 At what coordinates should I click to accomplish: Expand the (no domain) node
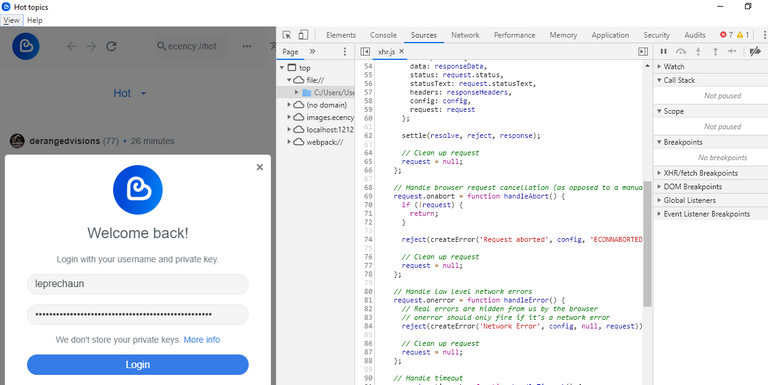click(289, 105)
